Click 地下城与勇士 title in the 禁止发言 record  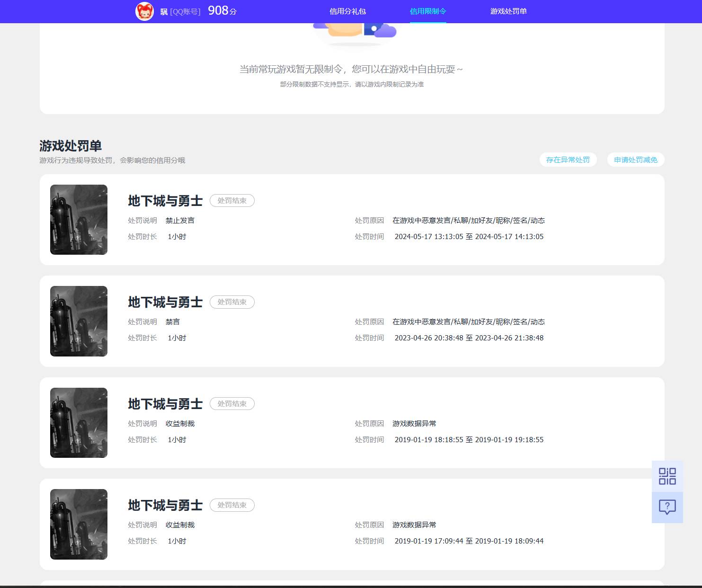(x=165, y=201)
